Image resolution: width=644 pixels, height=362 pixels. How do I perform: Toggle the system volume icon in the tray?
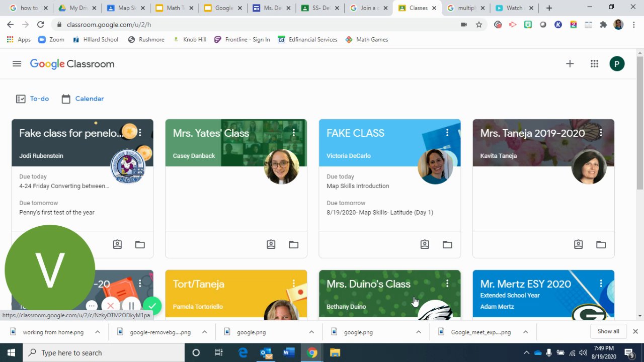583,352
